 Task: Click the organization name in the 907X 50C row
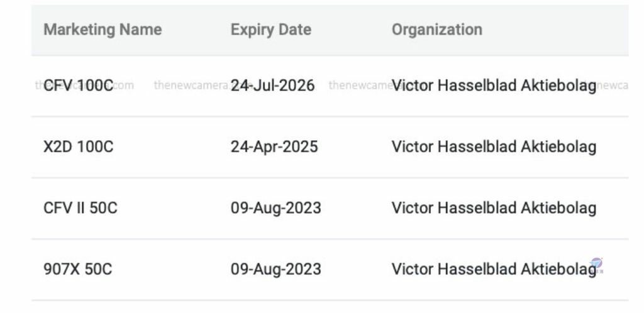494,269
